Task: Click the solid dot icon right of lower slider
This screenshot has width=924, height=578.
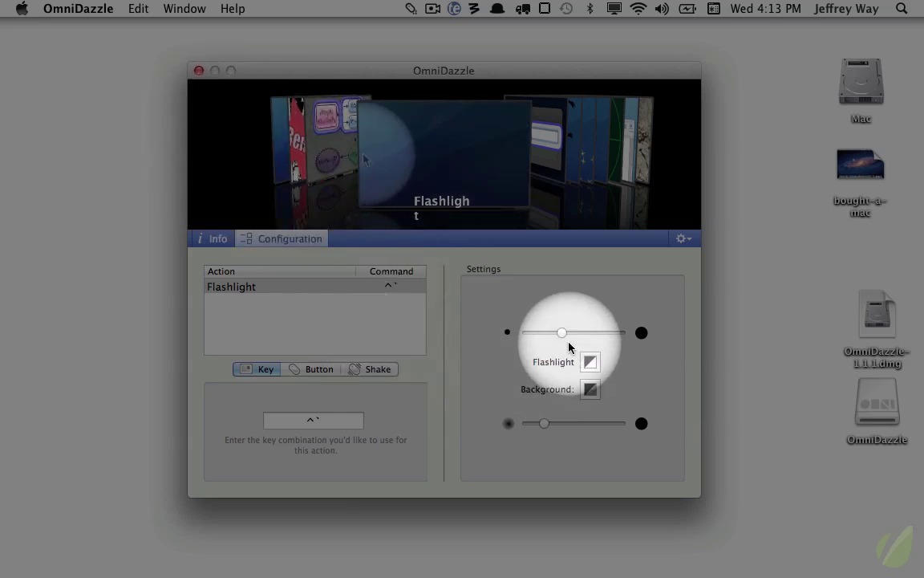Action: 641,424
